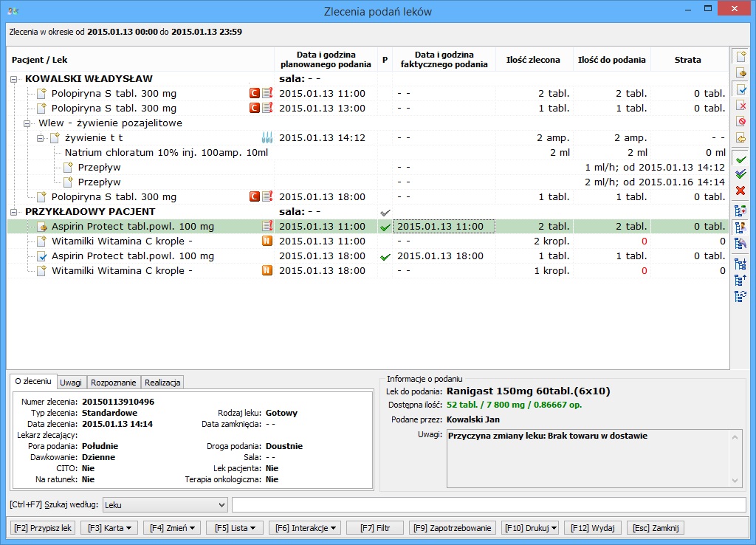Click the yellow back arrow toolbar icon
Viewport: 756px width, 545px height.
[740, 137]
